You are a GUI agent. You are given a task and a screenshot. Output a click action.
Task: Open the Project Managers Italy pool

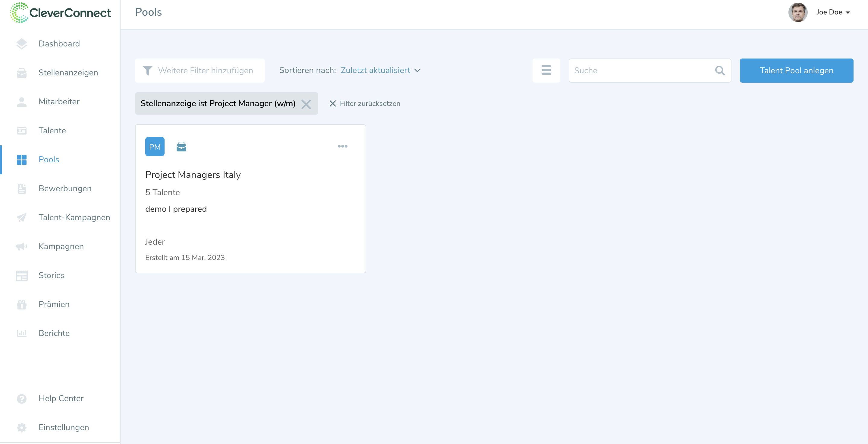[x=193, y=175]
